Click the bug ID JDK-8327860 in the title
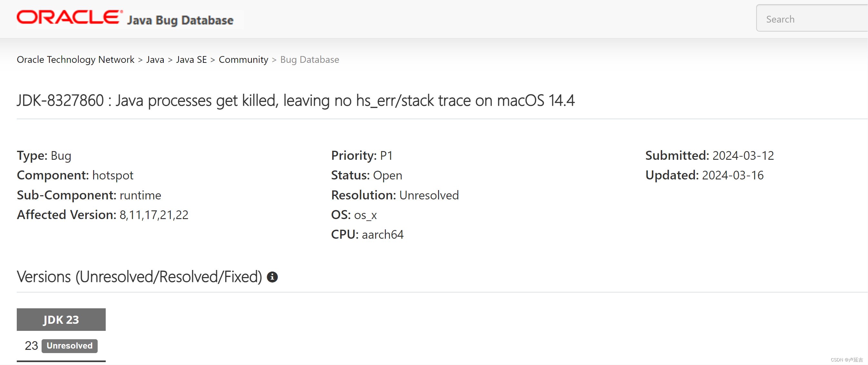 point(60,100)
